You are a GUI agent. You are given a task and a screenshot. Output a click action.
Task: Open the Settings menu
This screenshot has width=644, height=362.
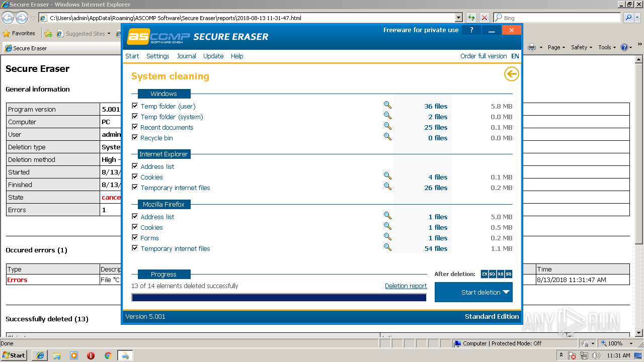[158, 56]
